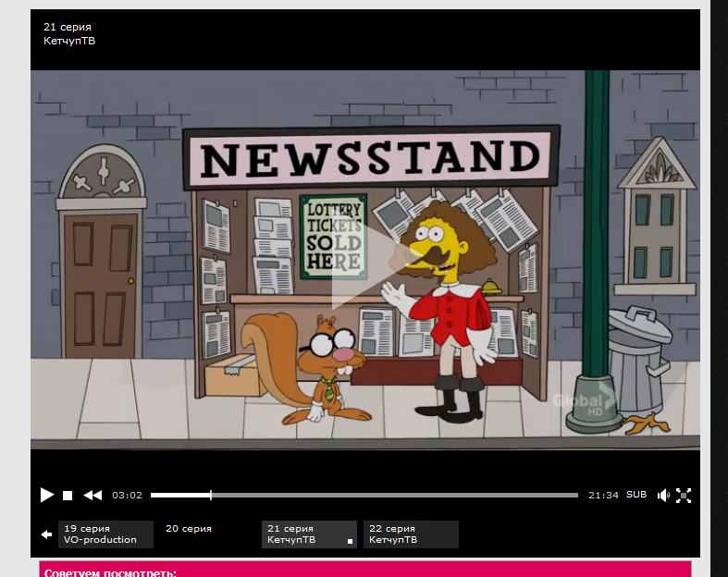Click the play button in player controls
Viewport: 728px width, 577px height.
pyautogui.click(x=46, y=496)
